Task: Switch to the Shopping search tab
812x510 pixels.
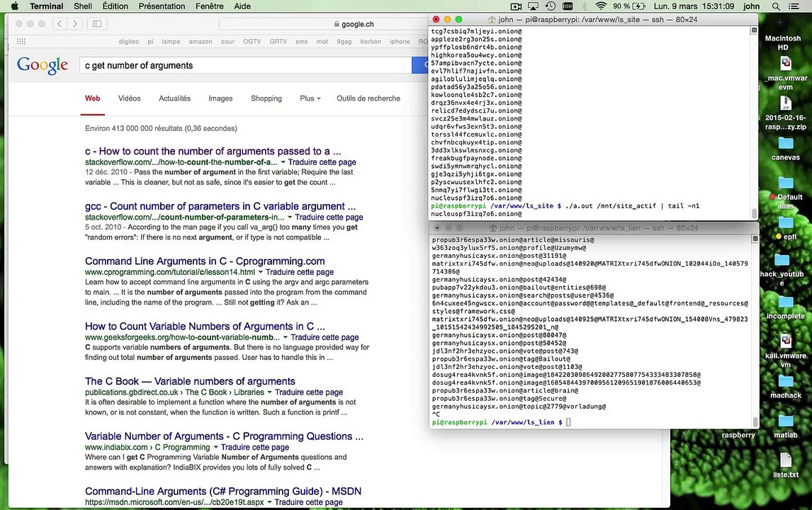Action: coord(266,98)
